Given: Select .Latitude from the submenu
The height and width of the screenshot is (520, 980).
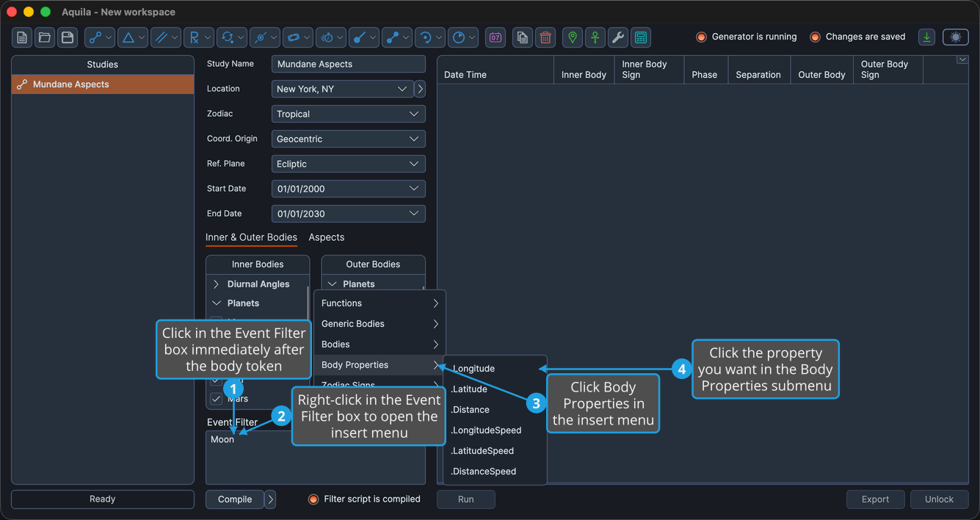Looking at the screenshot, I should (496, 389).
